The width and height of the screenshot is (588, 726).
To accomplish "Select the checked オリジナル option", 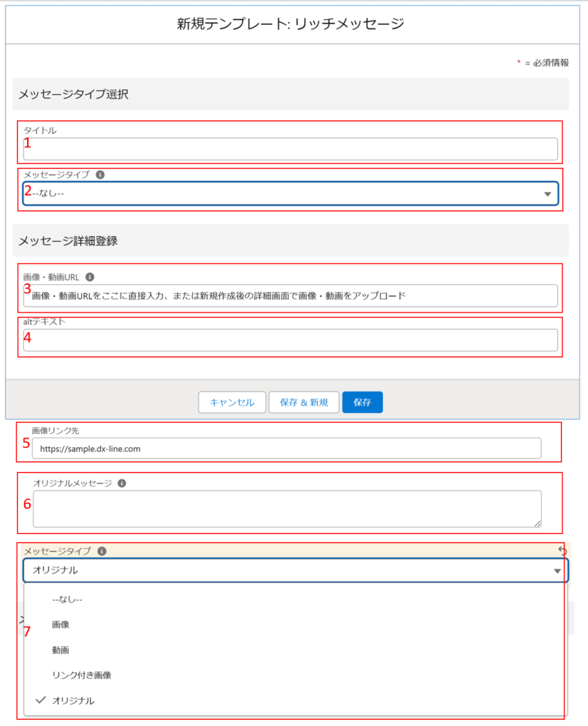I will pos(72,700).
